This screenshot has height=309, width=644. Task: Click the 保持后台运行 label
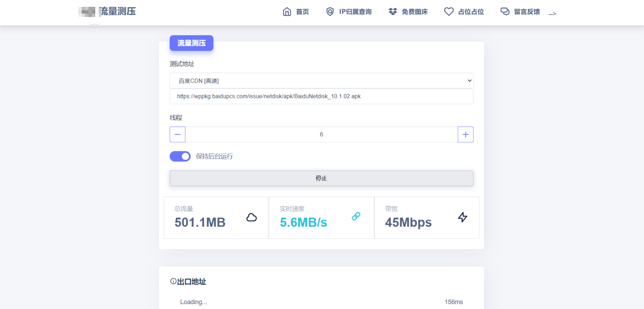click(214, 156)
